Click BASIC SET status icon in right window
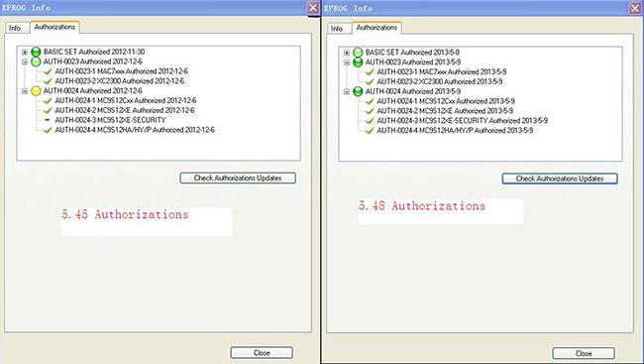Image resolution: width=644 pixels, height=364 pixels. coord(358,53)
